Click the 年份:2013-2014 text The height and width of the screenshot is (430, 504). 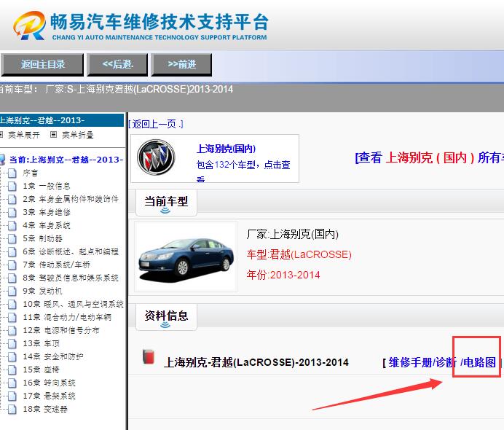point(283,275)
